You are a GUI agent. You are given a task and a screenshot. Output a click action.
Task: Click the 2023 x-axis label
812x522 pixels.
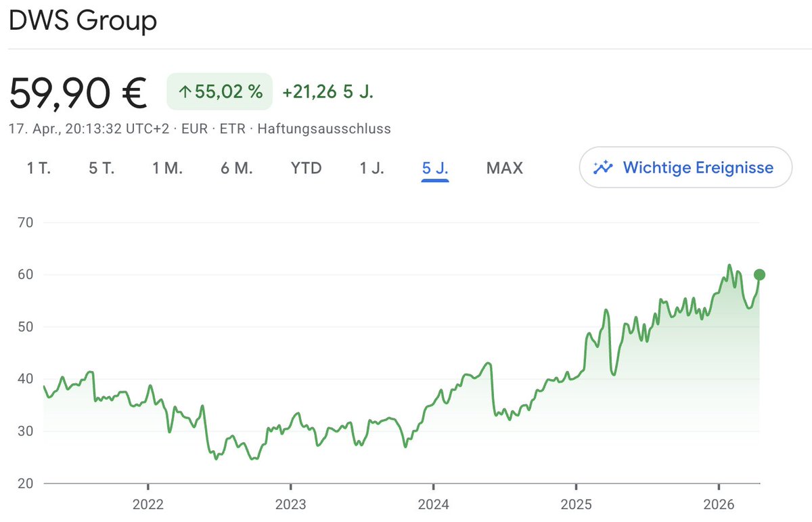tap(290, 505)
